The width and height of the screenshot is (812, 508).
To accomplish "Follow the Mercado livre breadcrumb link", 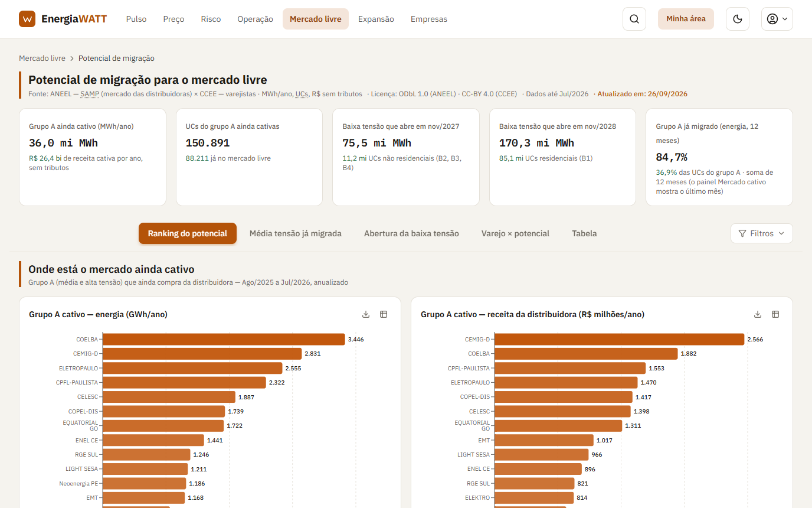I will (42, 58).
